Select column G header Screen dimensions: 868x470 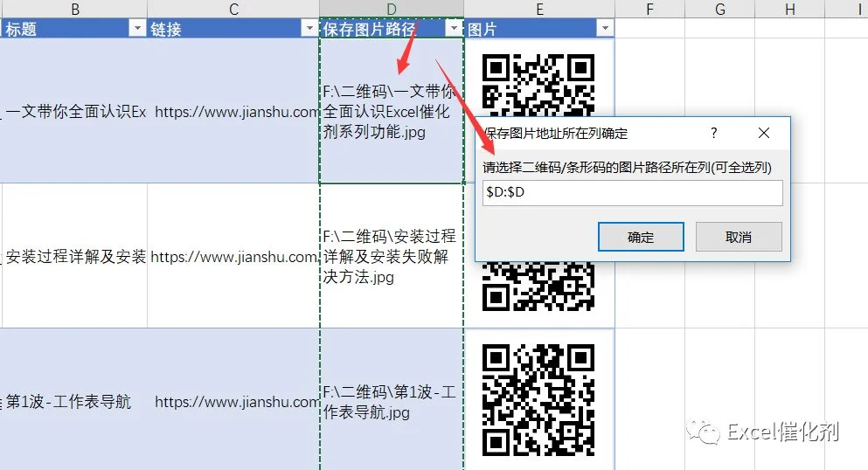(719, 9)
